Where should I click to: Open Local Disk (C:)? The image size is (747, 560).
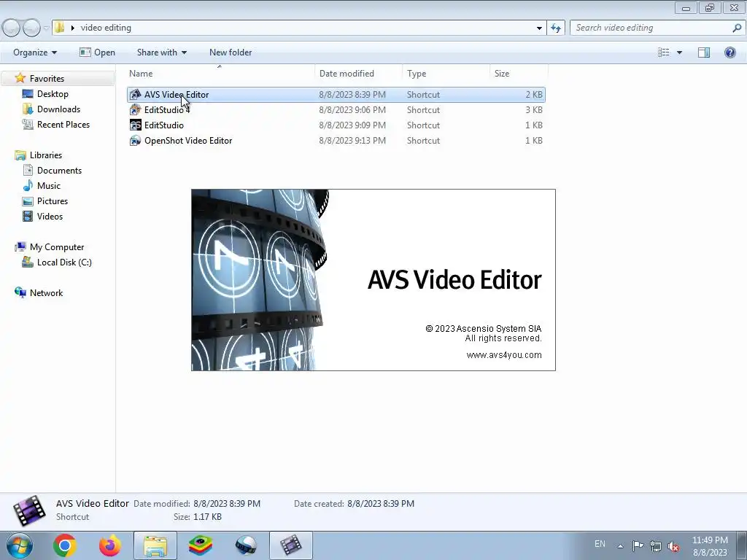tap(64, 262)
